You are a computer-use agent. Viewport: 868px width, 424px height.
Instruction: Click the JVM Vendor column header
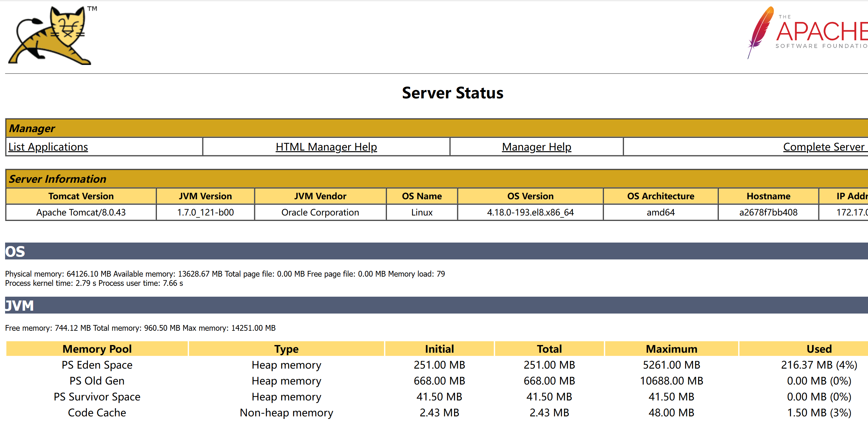click(x=320, y=196)
